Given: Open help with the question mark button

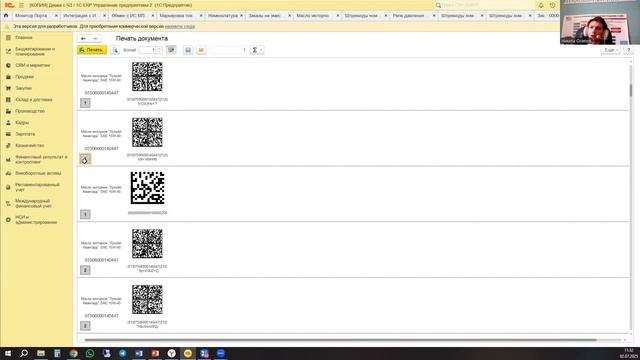Looking at the screenshot, I should pos(628,50).
